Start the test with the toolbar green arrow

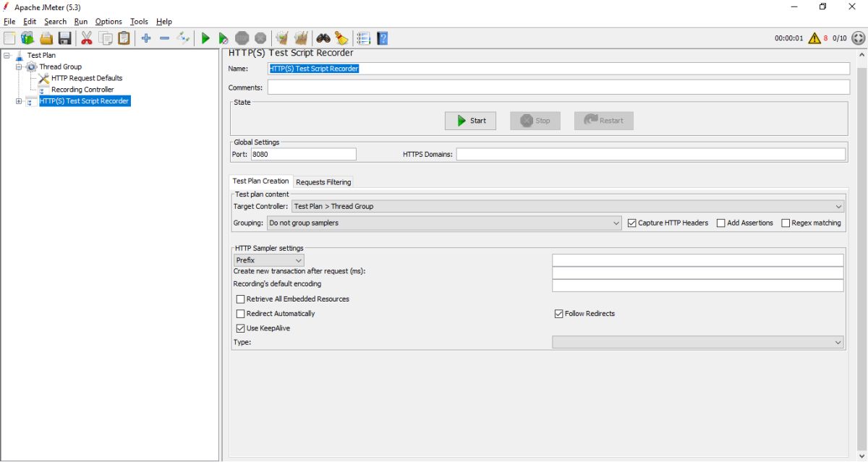(x=205, y=38)
